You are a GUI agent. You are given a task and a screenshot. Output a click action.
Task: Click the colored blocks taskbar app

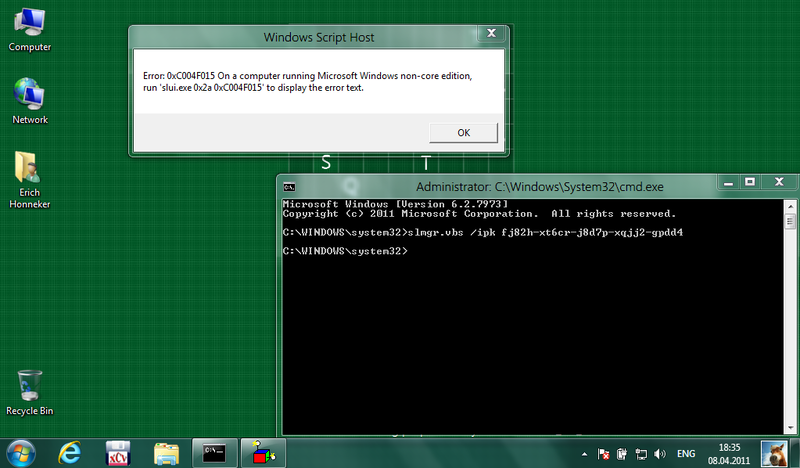click(x=263, y=453)
